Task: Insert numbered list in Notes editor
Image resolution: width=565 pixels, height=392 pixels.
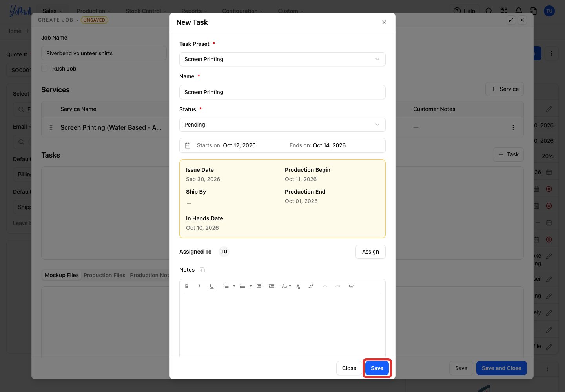Action: click(226, 286)
